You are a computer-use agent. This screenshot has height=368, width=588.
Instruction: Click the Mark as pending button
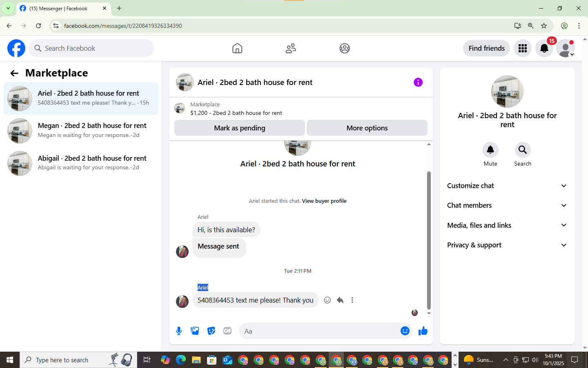point(240,128)
